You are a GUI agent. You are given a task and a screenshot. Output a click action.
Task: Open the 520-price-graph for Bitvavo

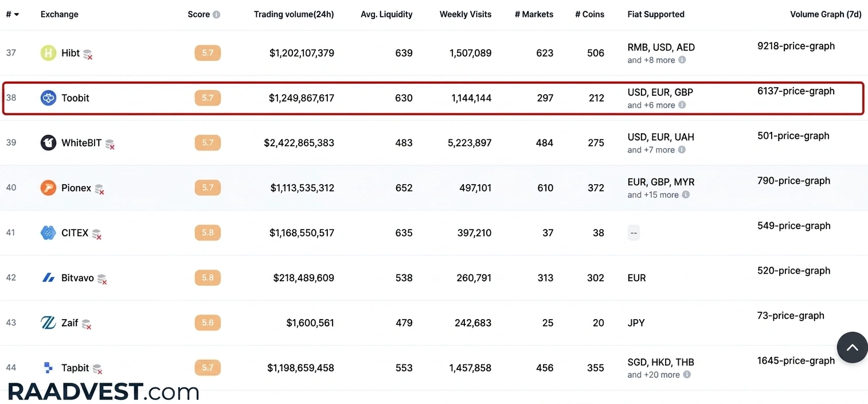tap(793, 271)
